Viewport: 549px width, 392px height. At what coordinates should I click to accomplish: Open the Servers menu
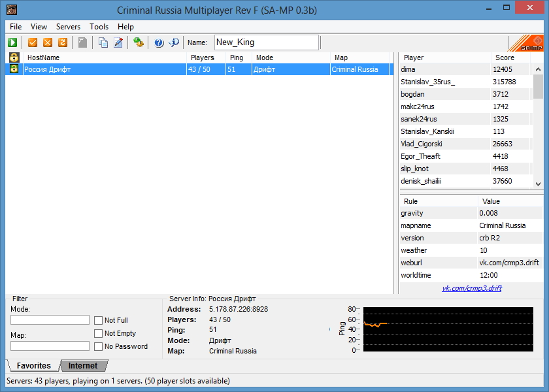68,27
